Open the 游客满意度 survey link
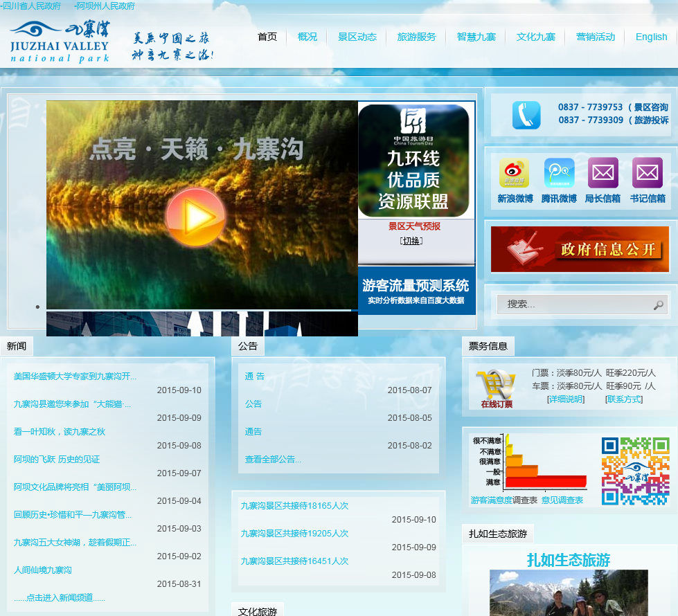This screenshot has height=616, width=678. 492,500
